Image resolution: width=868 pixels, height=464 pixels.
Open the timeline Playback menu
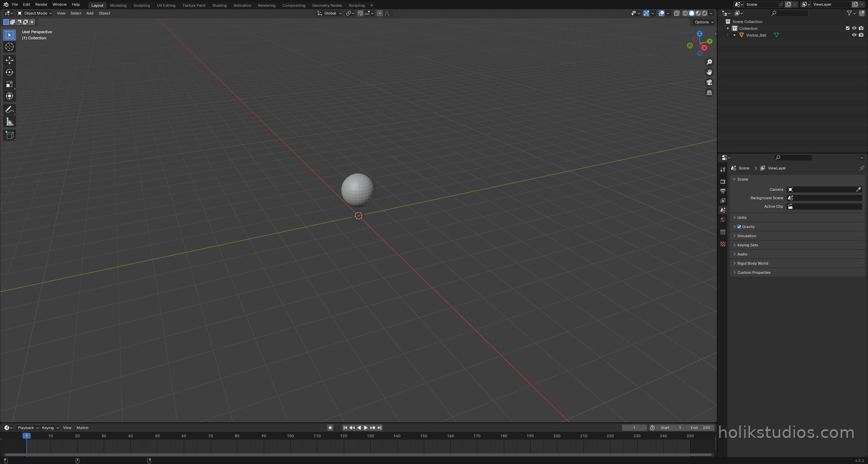[28, 428]
